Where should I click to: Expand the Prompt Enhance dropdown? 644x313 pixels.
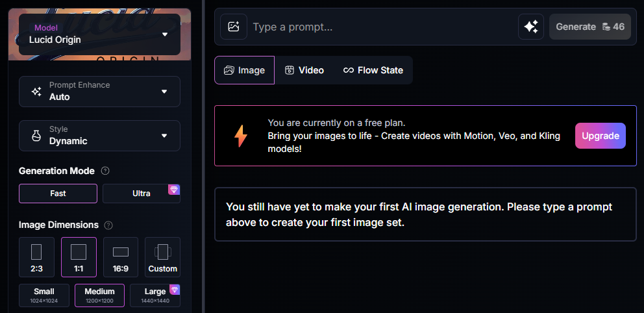pyautogui.click(x=99, y=92)
